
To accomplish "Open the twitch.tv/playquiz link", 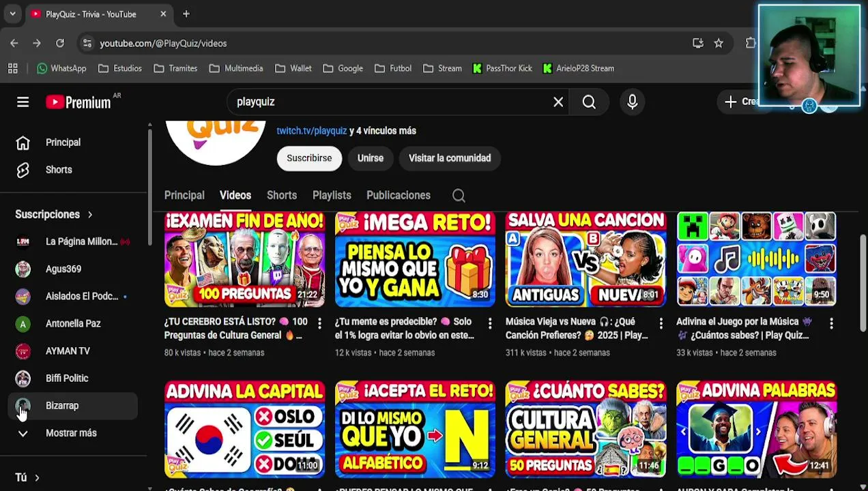I will tap(311, 130).
